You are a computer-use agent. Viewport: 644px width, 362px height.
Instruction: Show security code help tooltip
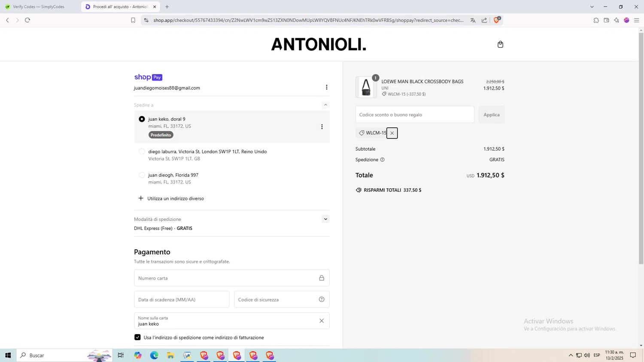tap(322, 299)
